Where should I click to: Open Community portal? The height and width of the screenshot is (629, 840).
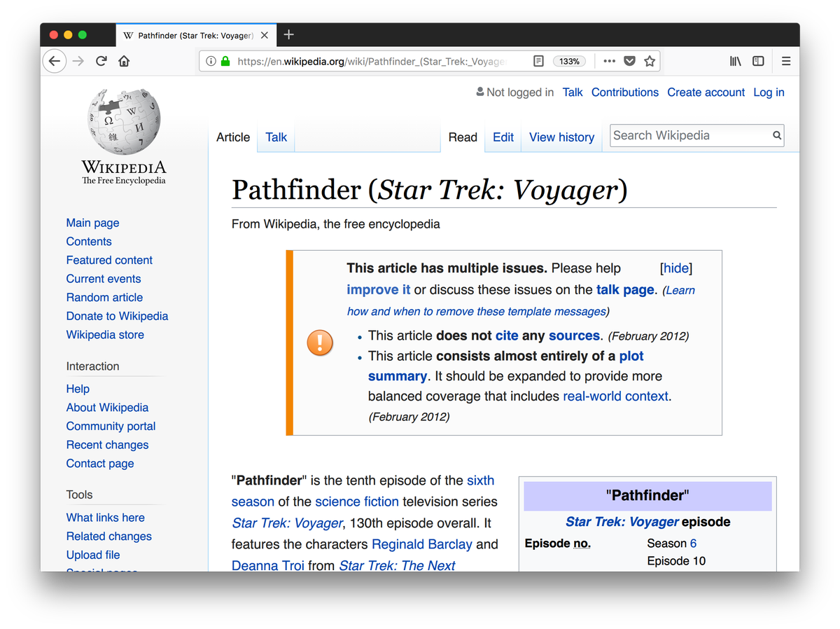[111, 426]
